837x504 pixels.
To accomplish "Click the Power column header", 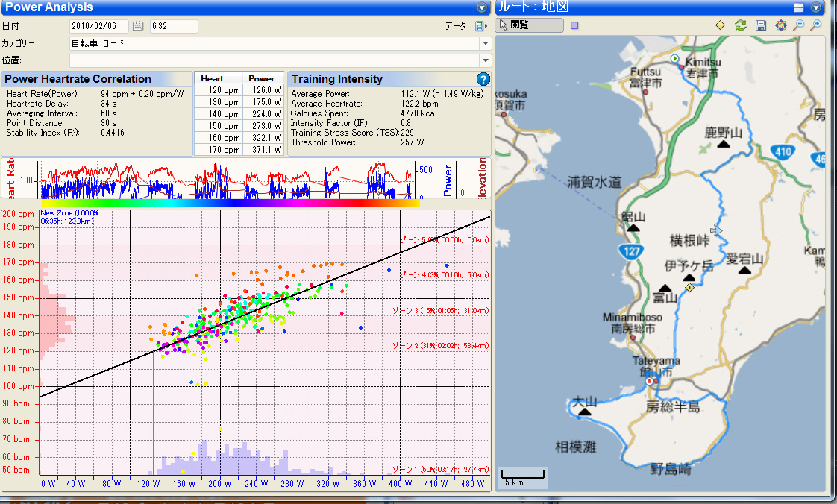I will [x=262, y=78].
